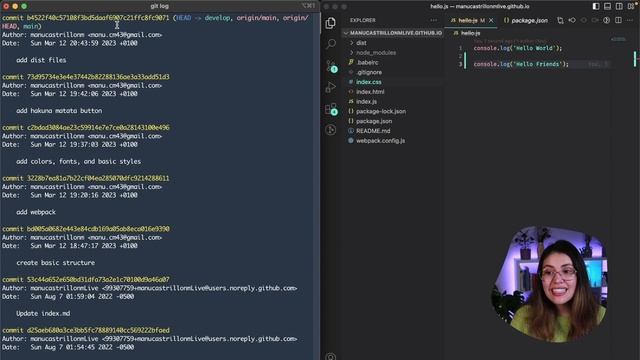Click the go-to-next-change icon in the editor toolbar

click(595, 20)
